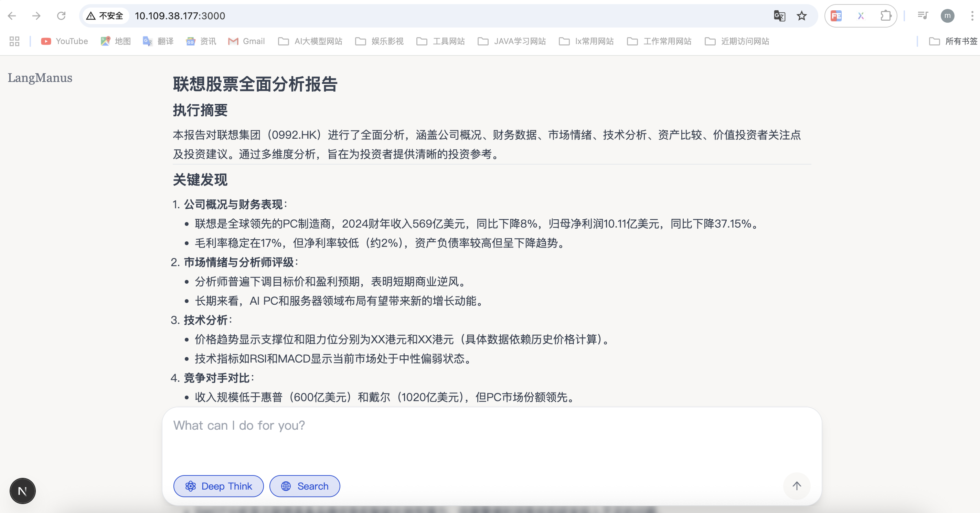The image size is (980, 513).
Task: Open the 所有书签 all bookmarks folder
Action: point(953,41)
